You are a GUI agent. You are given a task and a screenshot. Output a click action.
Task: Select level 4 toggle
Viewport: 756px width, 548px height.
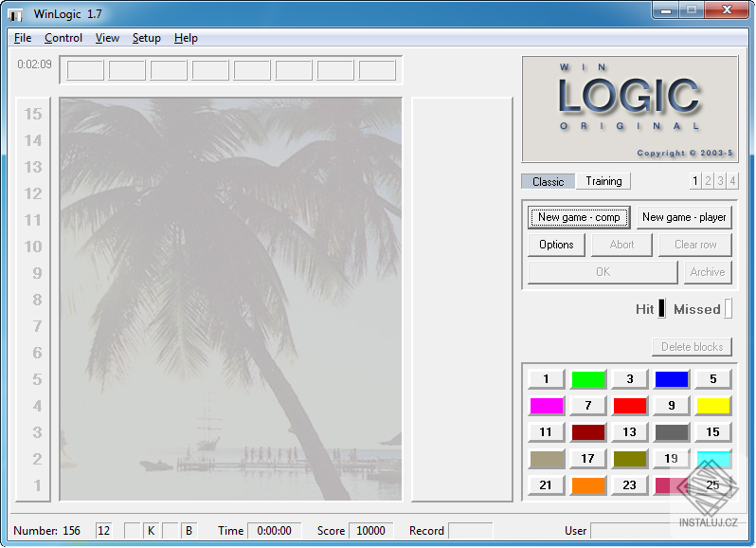coord(732,181)
